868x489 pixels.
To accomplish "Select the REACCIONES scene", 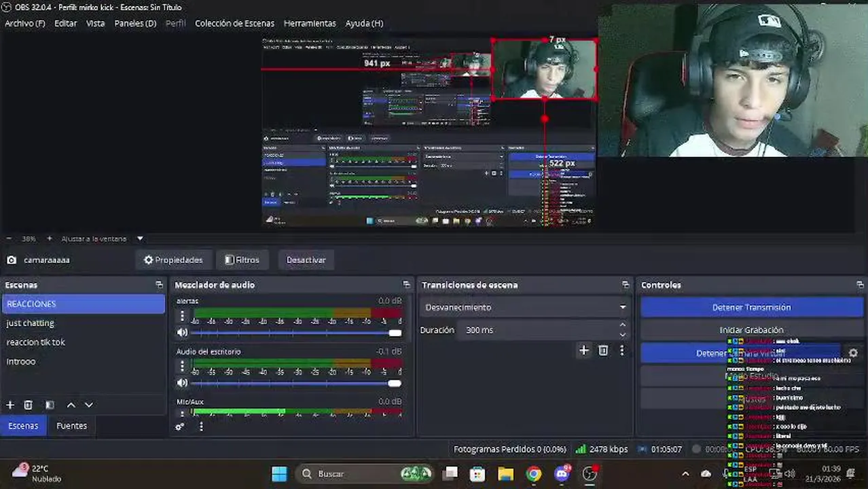I will click(84, 304).
